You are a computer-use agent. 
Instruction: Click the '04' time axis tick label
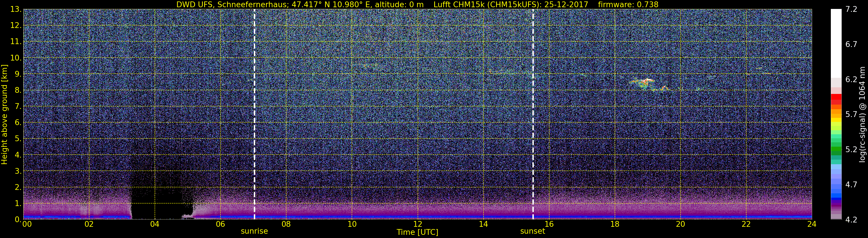click(155, 224)
